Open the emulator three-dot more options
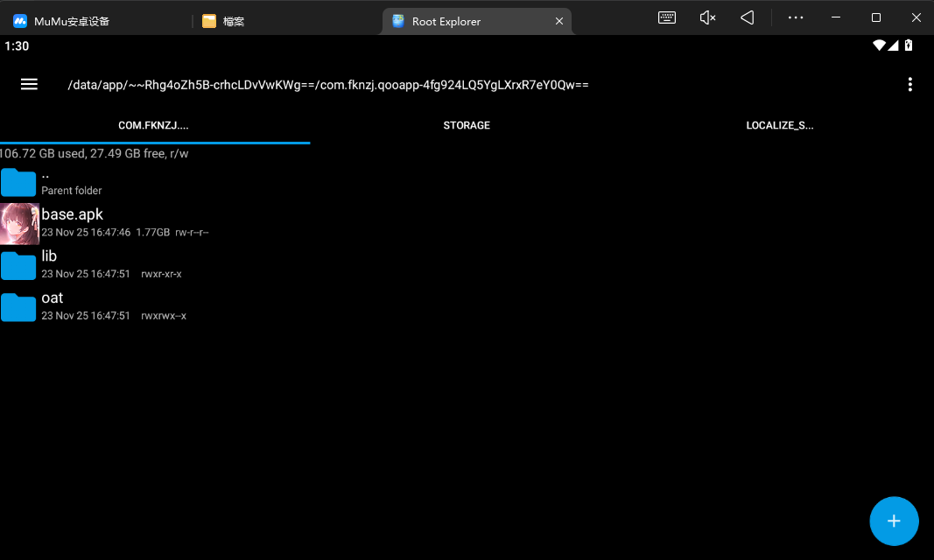The width and height of the screenshot is (934, 560). point(795,17)
